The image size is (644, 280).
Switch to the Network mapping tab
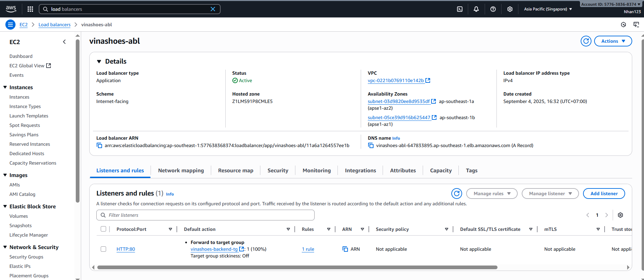coord(181,171)
